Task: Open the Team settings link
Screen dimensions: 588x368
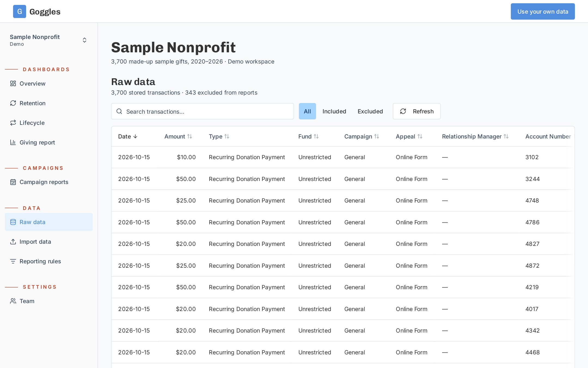Action: (x=49, y=301)
